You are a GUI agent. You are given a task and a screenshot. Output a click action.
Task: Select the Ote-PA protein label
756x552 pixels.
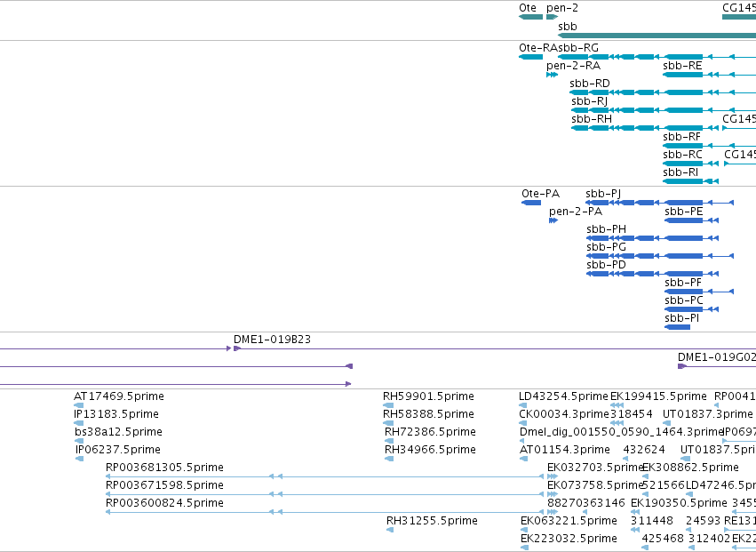[540, 194]
